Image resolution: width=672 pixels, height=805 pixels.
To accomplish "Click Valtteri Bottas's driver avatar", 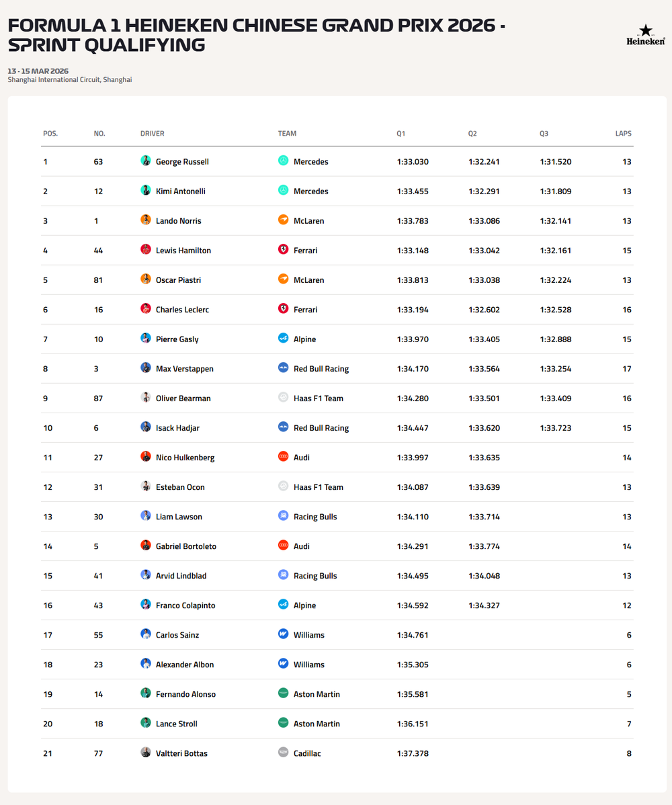I will (146, 753).
